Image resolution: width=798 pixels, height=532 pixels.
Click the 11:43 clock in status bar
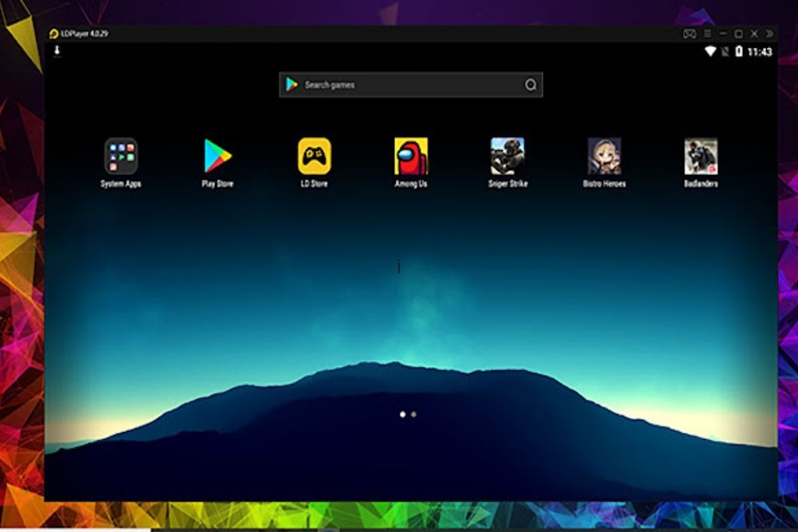[x=759, y=52]
